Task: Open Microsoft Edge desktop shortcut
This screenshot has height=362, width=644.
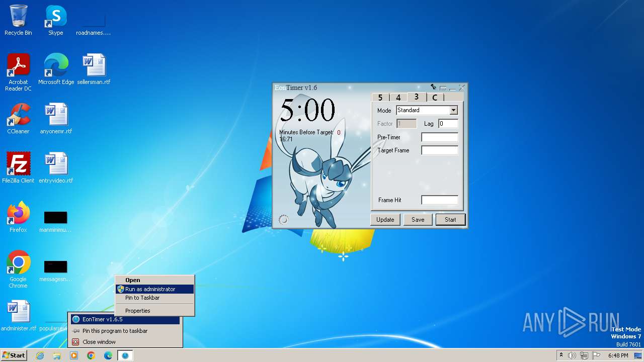Action: click(x=56, y=69)
